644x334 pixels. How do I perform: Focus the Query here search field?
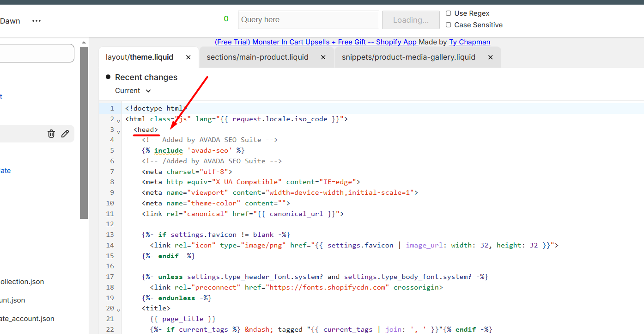coord(309,20)
